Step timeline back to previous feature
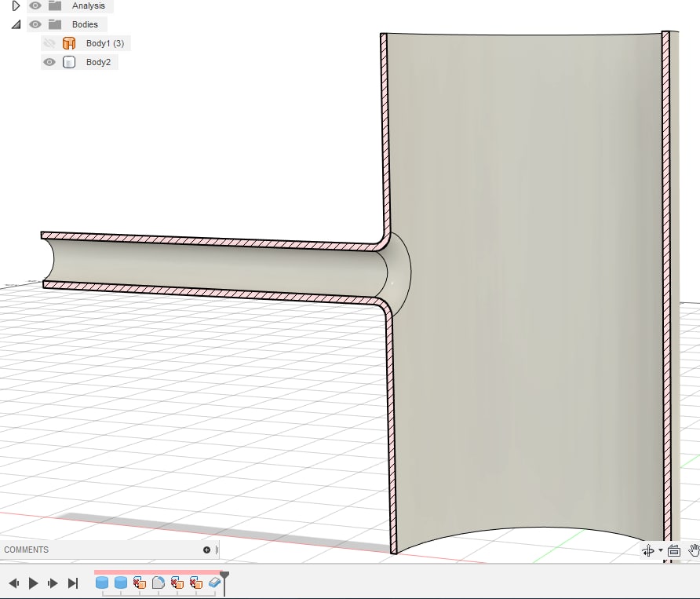Viewport: 700px width, 599px height. point(14,583)
